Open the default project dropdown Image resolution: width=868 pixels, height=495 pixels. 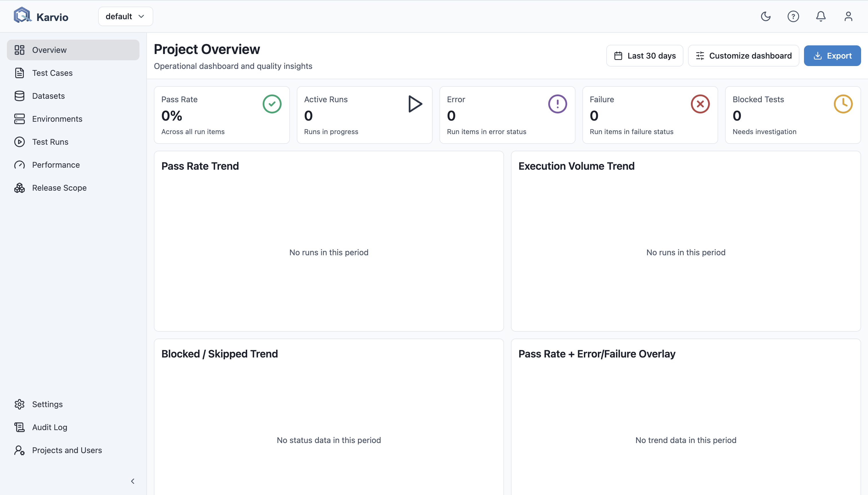(125, 16)
